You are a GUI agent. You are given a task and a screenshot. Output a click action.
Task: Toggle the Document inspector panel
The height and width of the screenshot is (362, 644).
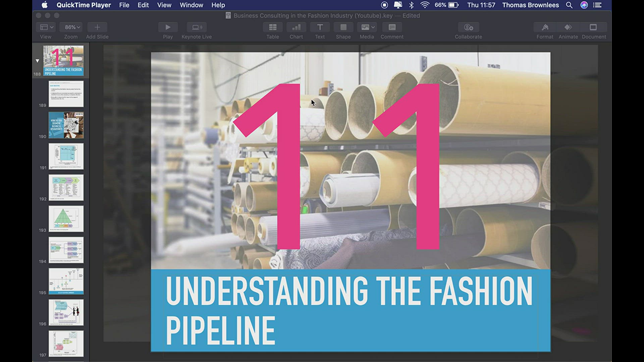coord(593,27)
